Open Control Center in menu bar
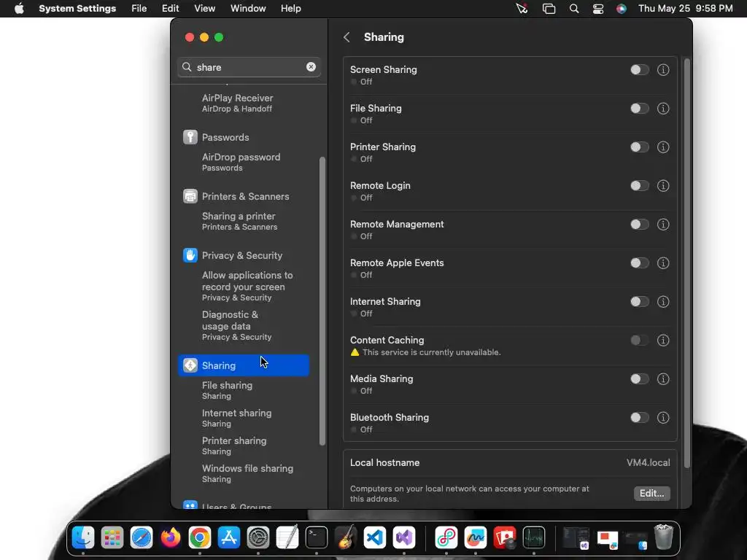This screenshot has width=747, height=560. [598, 9]
